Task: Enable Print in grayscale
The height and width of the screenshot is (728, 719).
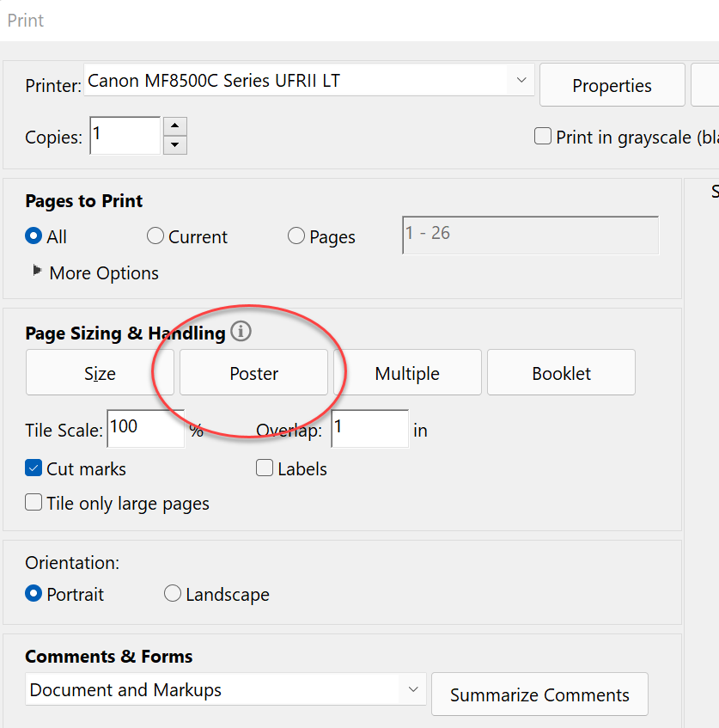Action: click(542, 136)
